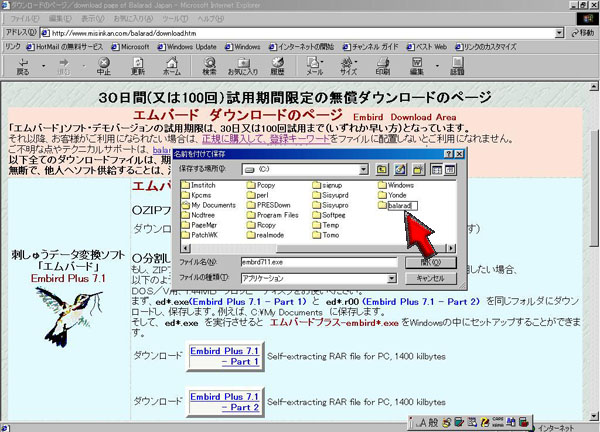Open the ヘルプ menu

[210, 18]
